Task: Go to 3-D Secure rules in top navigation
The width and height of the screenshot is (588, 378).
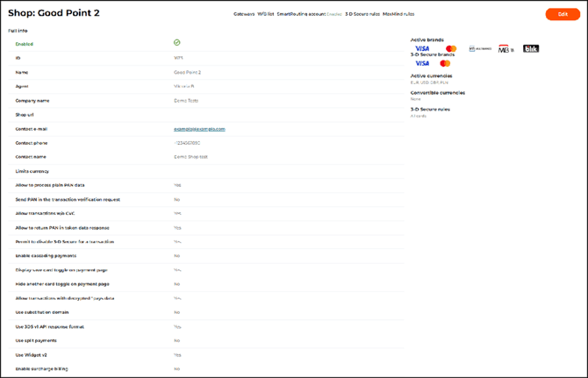Action: pyautogui.click(x=362, y=14)
